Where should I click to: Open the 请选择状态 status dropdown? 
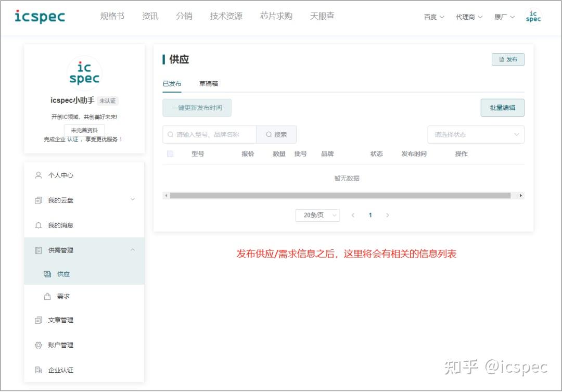[x=475, y=134]
